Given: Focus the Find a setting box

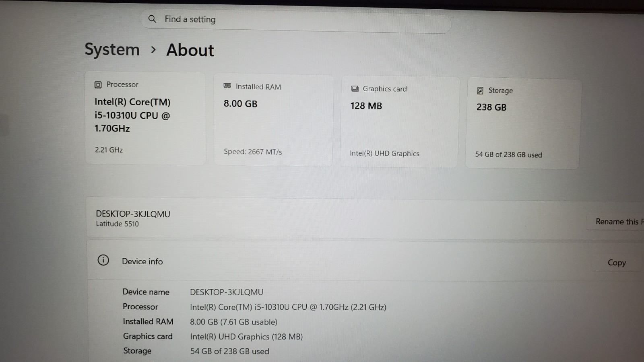Looking at the screenshot, I should [296, 21].
